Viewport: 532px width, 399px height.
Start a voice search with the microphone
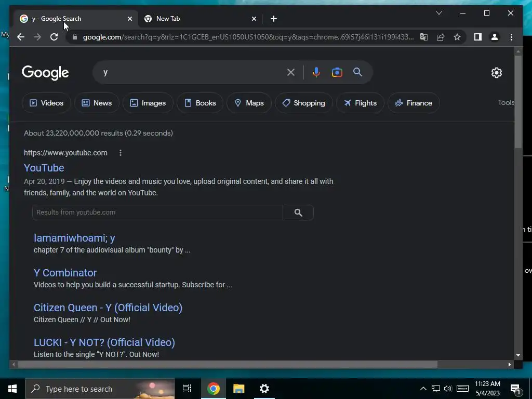point(316,72)
